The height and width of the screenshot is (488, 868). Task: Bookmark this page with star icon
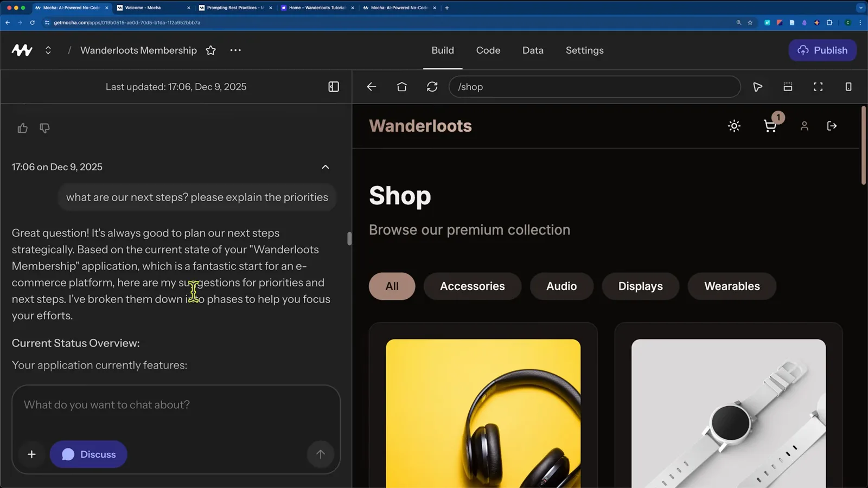[x=750, y=23]
